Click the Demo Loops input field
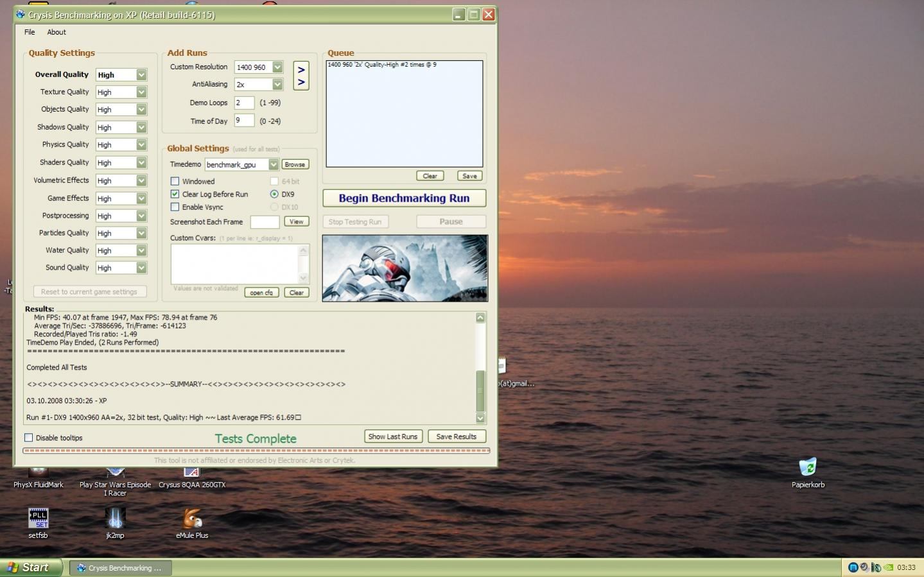Image resolution: width=924 pixels, height=577 pixels. pos(244,103)
